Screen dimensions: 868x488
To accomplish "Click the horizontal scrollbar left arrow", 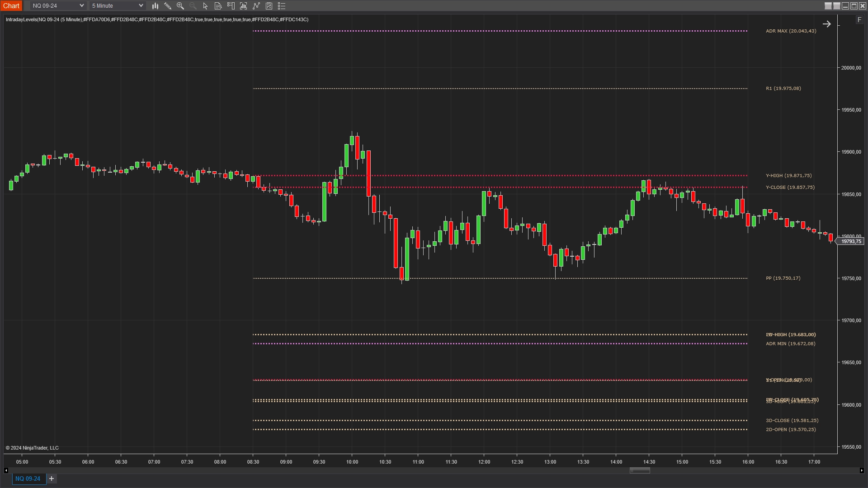I will (6, 470).
